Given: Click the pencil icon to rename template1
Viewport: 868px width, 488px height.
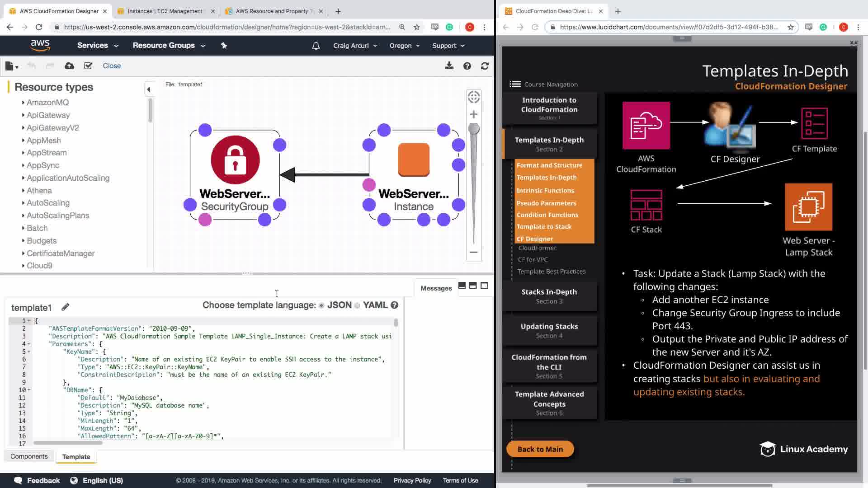Looking at the screenshot, I should tap(65, 307).
